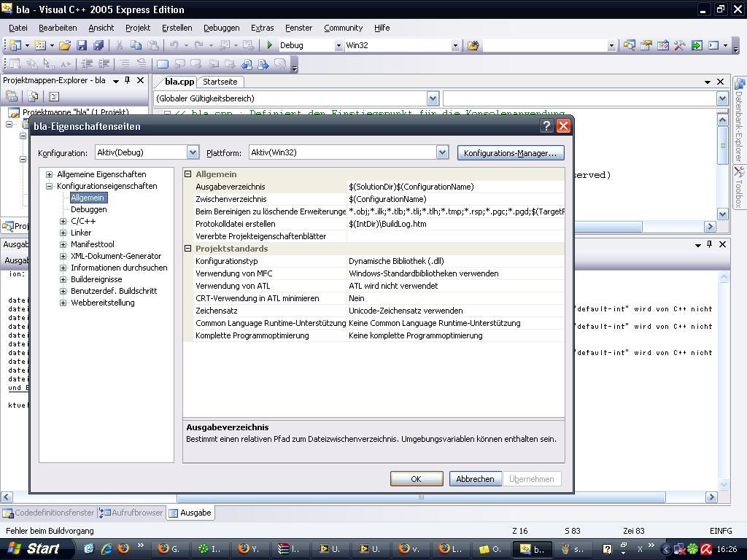Viewport: 747px width, 560px height.
Task: Select Debuggen in the properties tree
Action: [88, 209]
